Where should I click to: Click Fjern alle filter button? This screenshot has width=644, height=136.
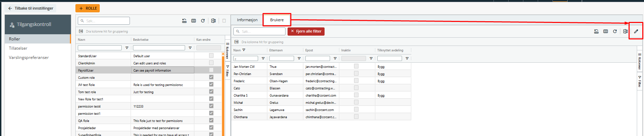(306, 31)
